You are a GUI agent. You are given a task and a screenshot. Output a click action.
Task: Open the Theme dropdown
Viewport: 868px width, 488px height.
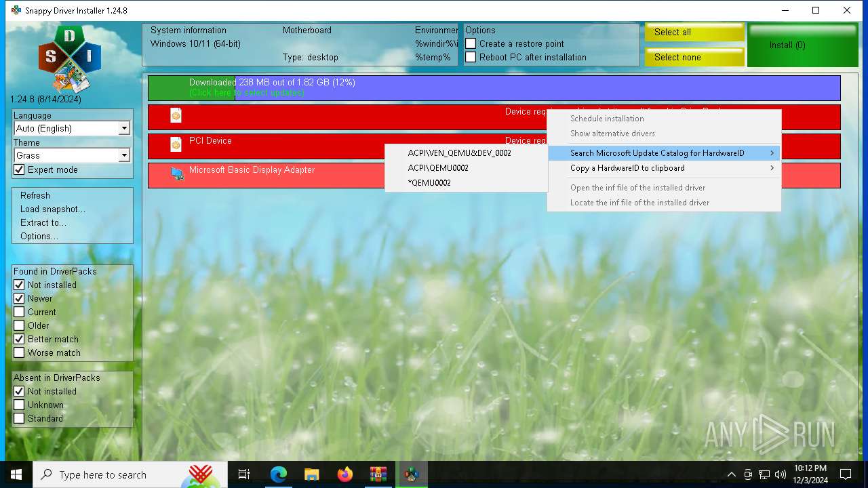click(124, 156)
